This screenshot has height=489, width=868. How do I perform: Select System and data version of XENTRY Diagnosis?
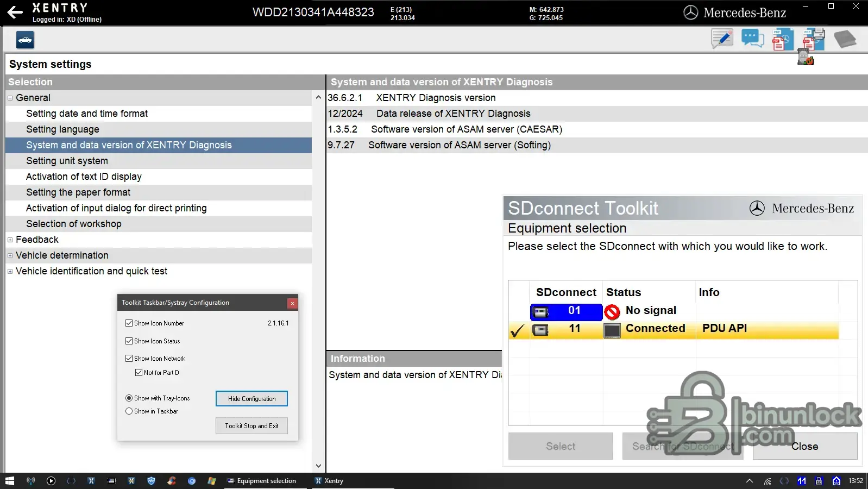159,145
